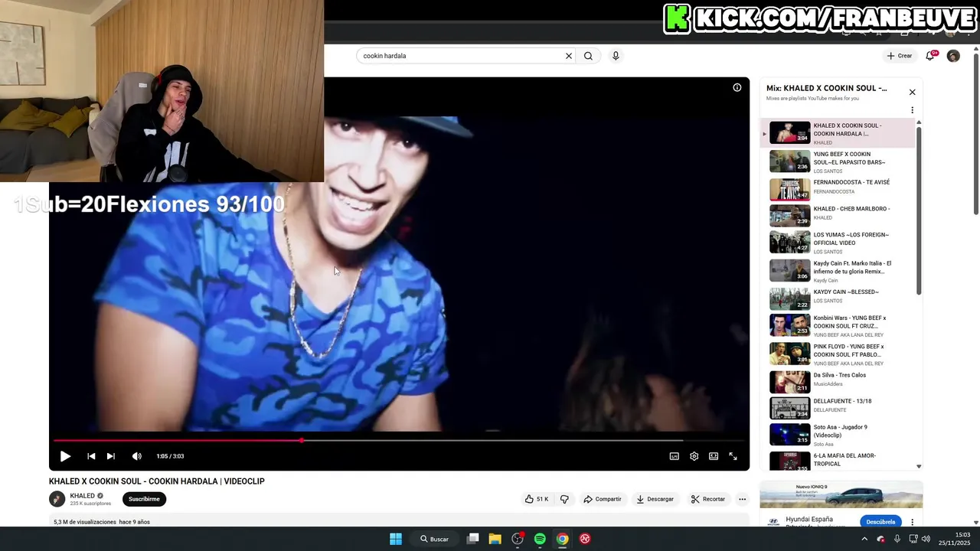
Task: Open YouTube notifications bell
Action: click(x=930, y=56)
